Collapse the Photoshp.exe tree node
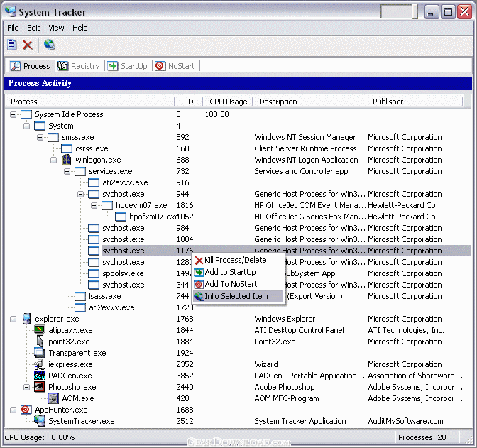Screen dimensions: 477x448 coord(27,387)
